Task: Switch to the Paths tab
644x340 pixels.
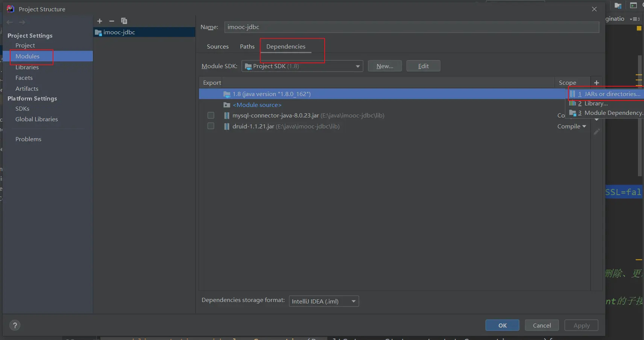Action: click(x=247, y=47)
